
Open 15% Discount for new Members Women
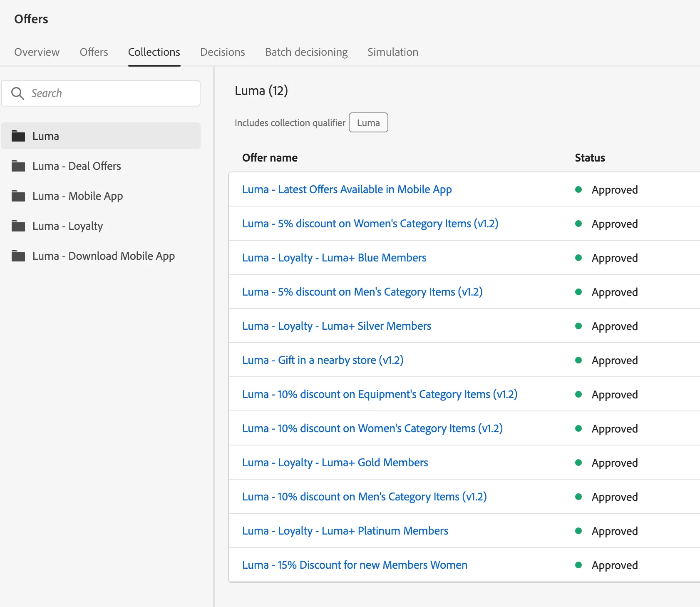pyautogui.click(x=355, y=565)
